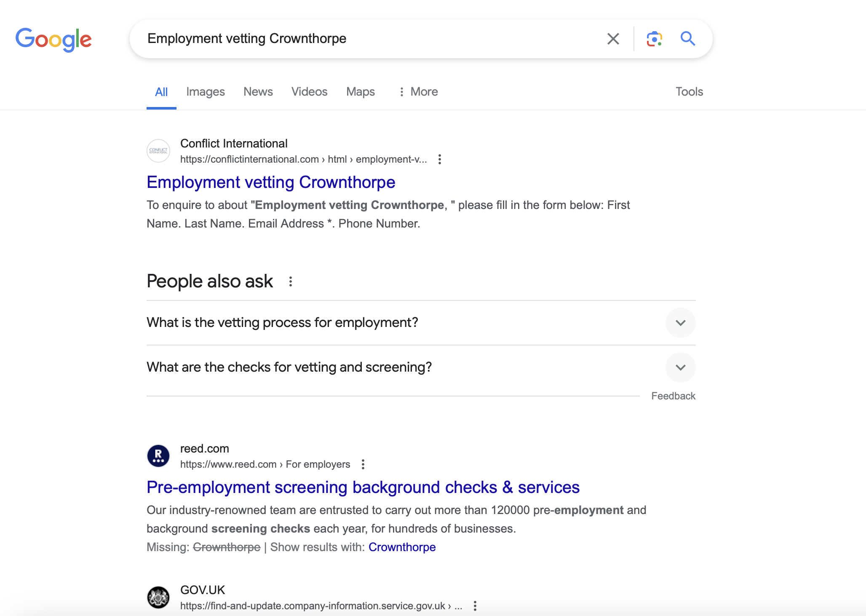The width and height of the screenshot is (866, 616).
Task: Expand "What are the checks for vetting" question
Action: [680, 367]
